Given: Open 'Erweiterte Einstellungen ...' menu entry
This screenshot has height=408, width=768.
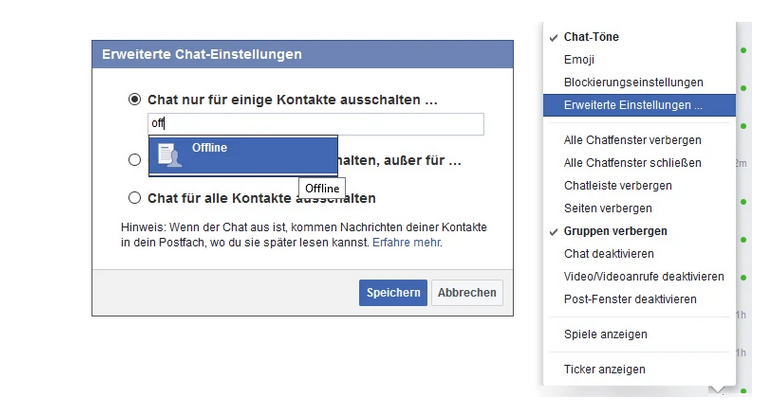Looking at the screenshot, I should tap(639, 105).
